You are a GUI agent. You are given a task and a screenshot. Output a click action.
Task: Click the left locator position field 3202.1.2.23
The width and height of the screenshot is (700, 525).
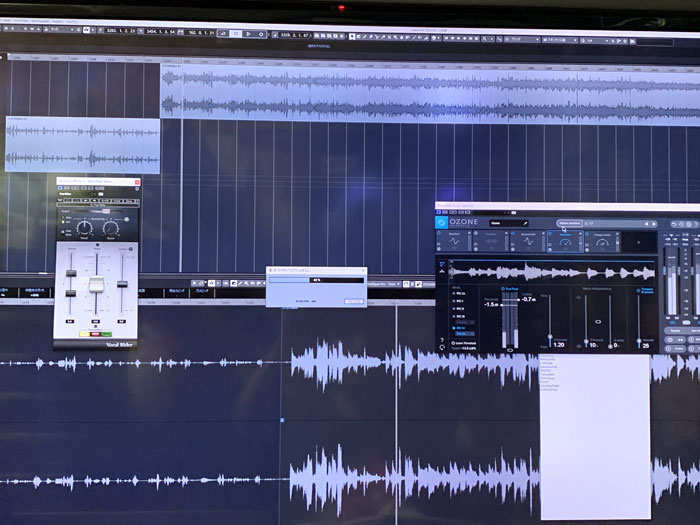pyautogui.click(x=121, y=31)
